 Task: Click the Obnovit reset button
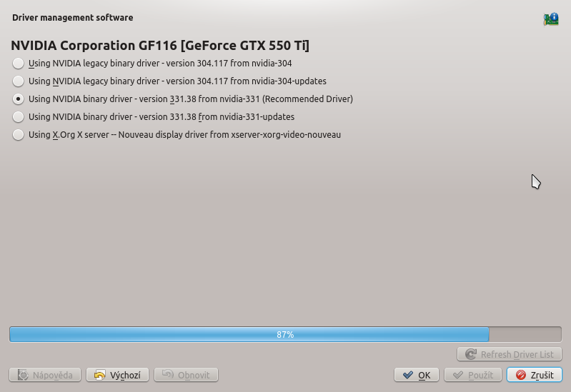[186, 375]
